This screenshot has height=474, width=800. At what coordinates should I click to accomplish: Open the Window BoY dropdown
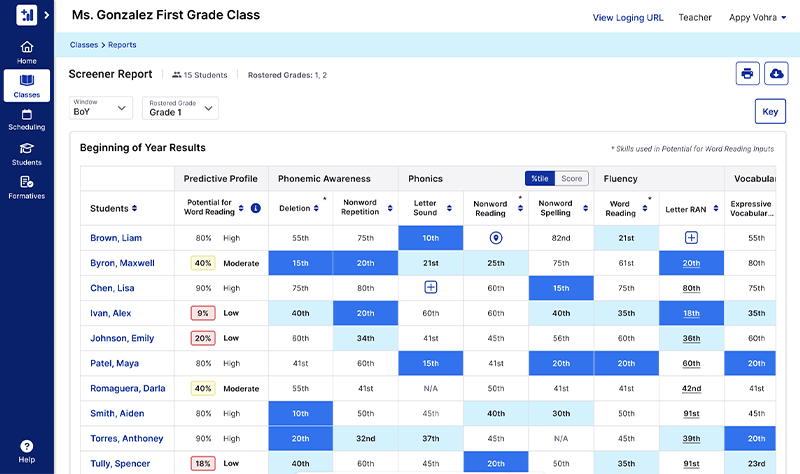[101, 108]
